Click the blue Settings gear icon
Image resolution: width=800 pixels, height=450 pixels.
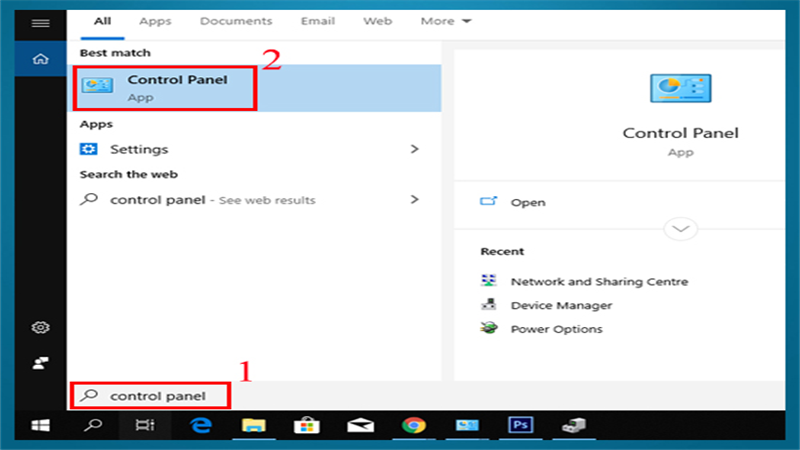(88, 149)
